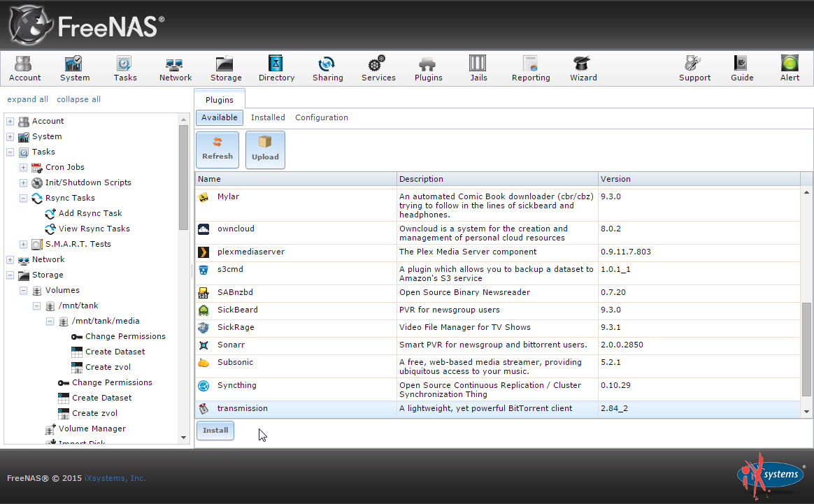The height and width of the screenshot is (504, 814).
Task: Open the Guide from the toolbar
Action: coord(742,69)
